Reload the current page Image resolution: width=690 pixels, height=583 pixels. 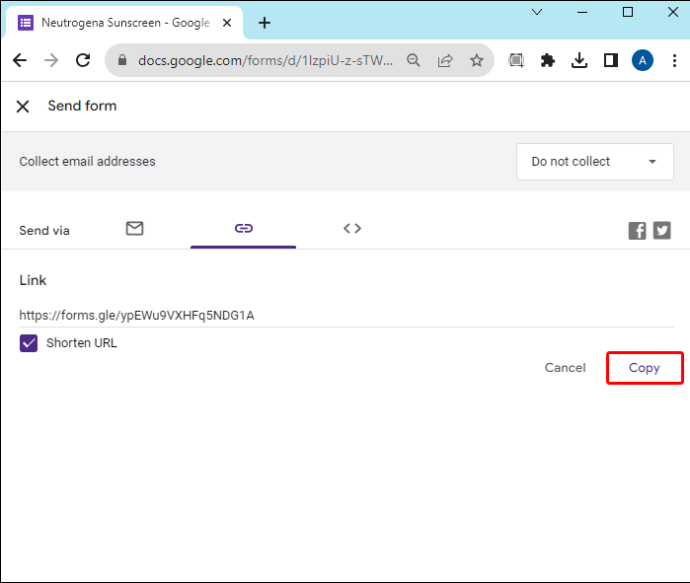click(x=83, y=60)
